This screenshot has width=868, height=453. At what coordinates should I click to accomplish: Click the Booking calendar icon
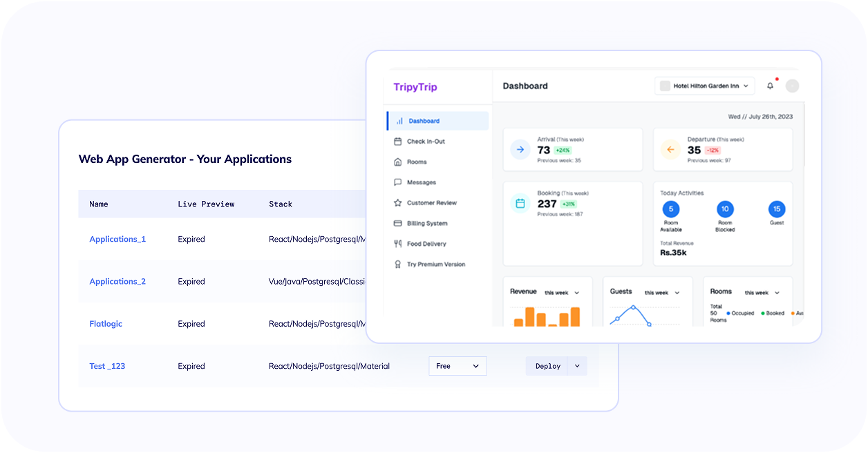pyautogui.click(x=521, y=202)
